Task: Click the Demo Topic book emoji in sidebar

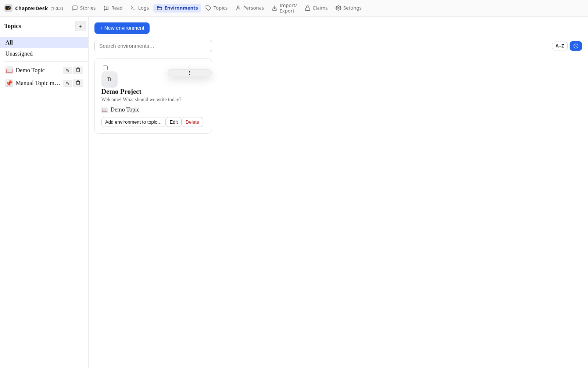Action: [x=9, y=70]
